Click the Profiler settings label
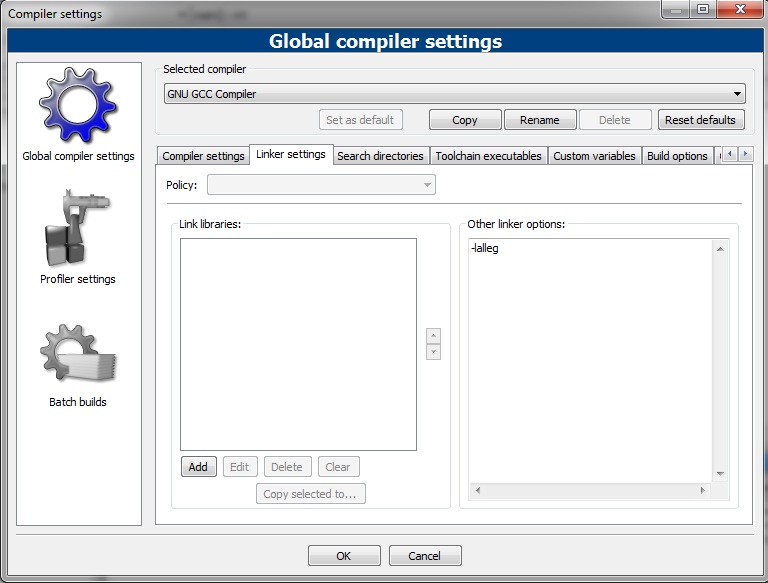This screenshot has height=583, width=768. click(78, 279)
